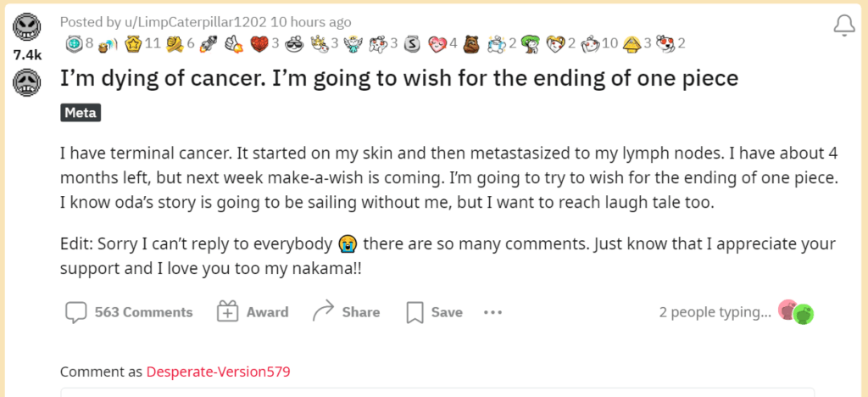The image size is (868, 397).
Task: Click the silver S award icon
Action: [x=411, y=43]
